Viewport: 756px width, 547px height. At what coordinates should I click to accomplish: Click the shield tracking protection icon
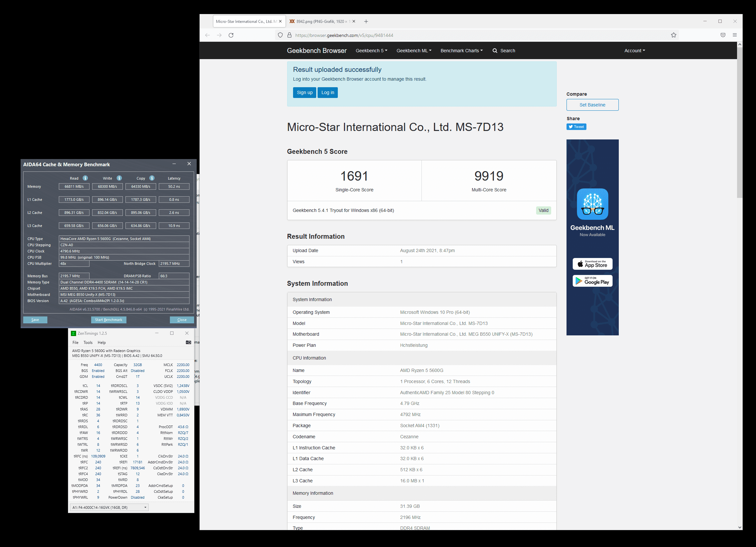click(x=280, y=35)
